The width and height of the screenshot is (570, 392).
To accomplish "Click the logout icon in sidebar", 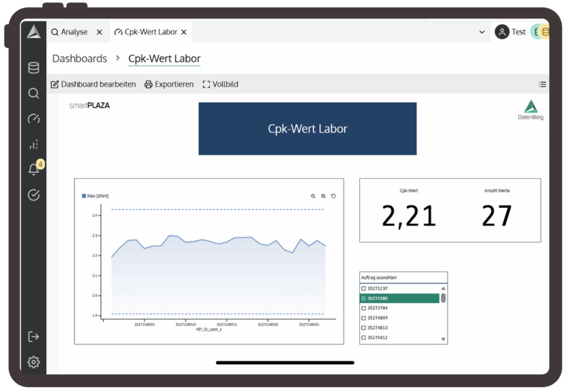I will click(x=34, y=336).
